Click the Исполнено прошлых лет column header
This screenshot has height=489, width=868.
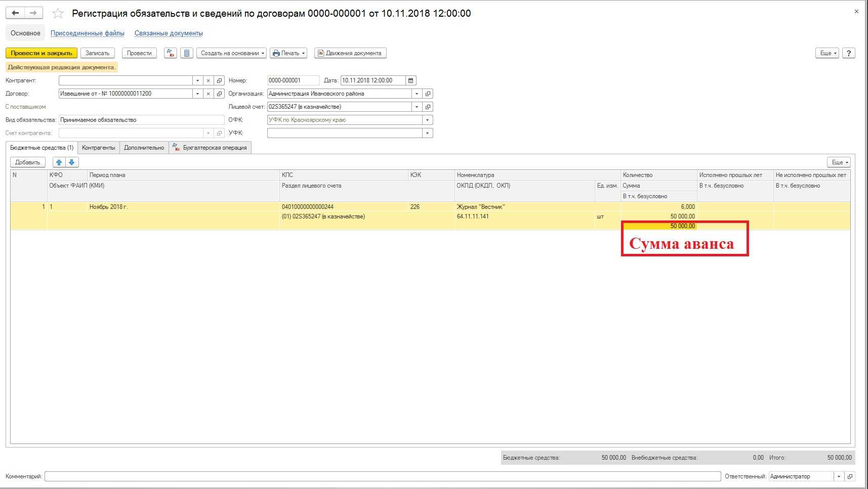[735, 175]
